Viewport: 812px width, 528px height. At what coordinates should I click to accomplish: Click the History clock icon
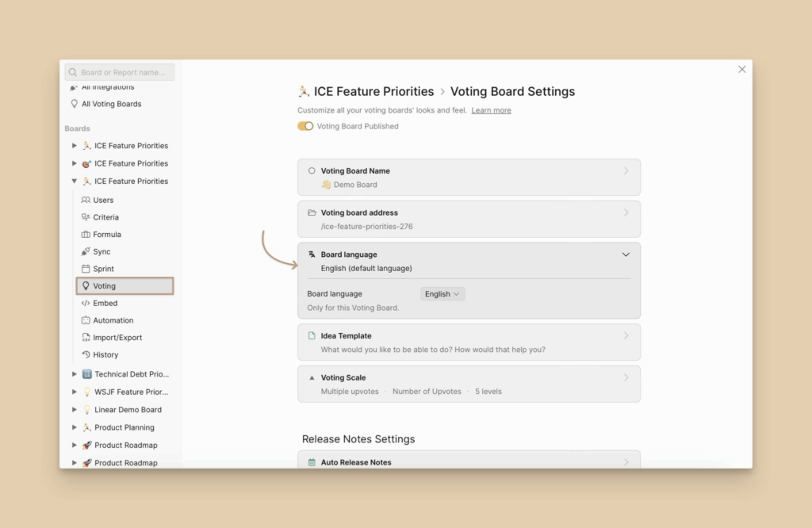click(x=86, y=355)
